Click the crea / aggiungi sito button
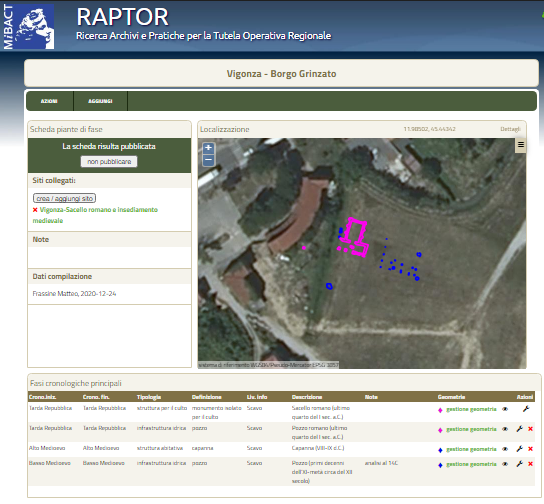The height and width of the screenshot is (504, 544). 65,198
